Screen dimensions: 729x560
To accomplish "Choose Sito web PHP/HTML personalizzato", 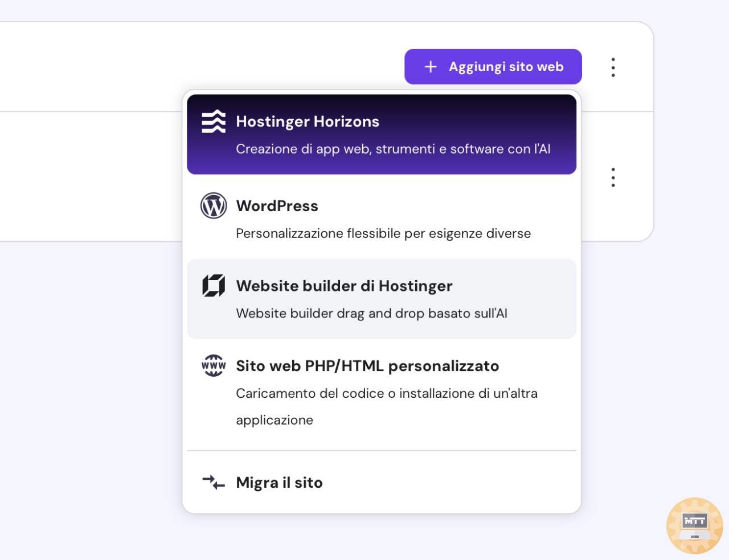I will point(382,393).
